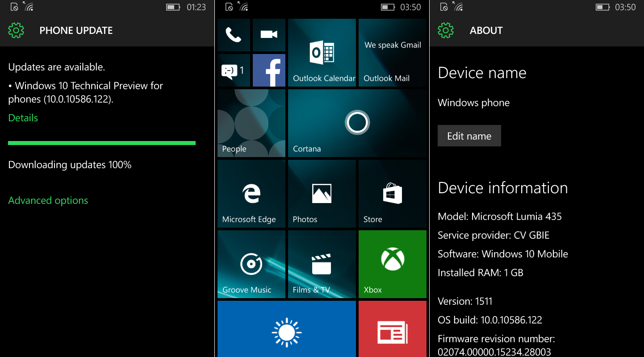Image resolution: width=644 pixels, height=357 pixels.
Task: Select the 'Firmware revision number:' label
Action: (x=497, y=339)
